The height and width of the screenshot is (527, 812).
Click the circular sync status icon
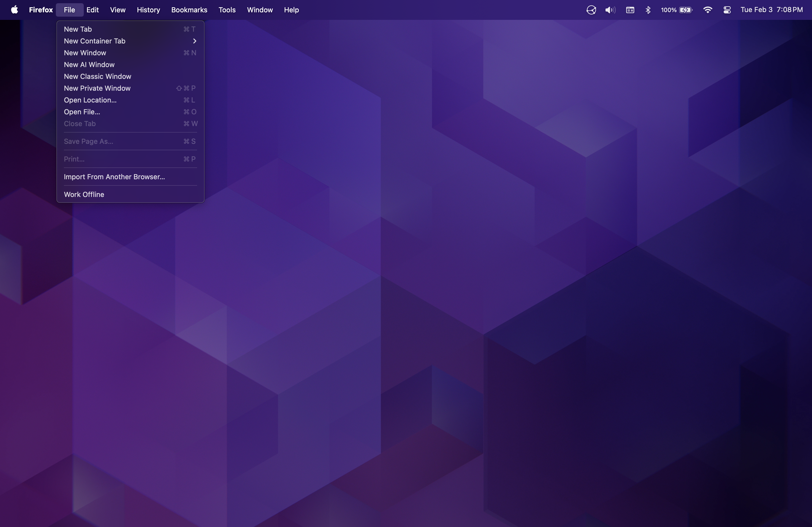tap(591, 10)
